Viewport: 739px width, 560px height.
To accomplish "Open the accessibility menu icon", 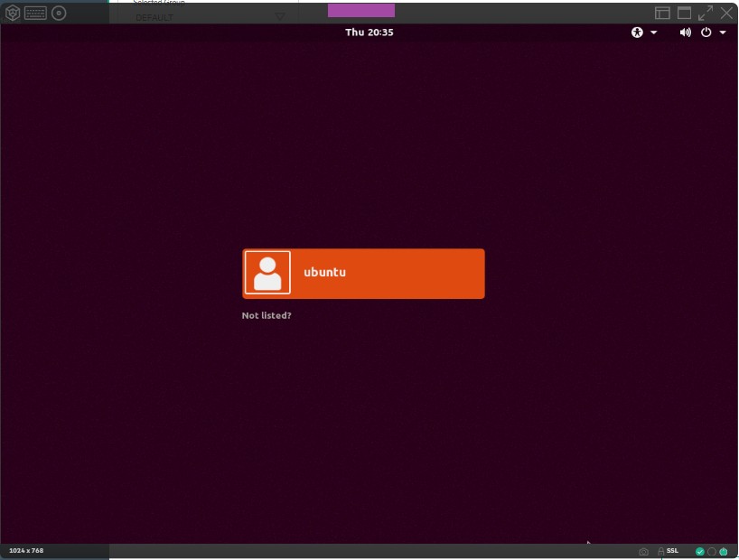I will point(637,32).
